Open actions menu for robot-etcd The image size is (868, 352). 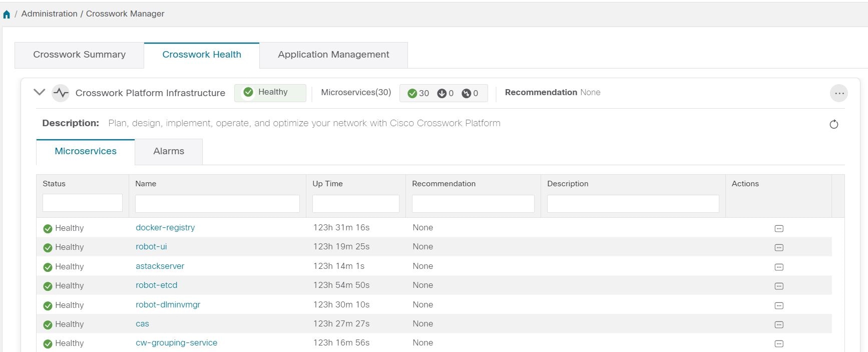[x=779, y=286]
